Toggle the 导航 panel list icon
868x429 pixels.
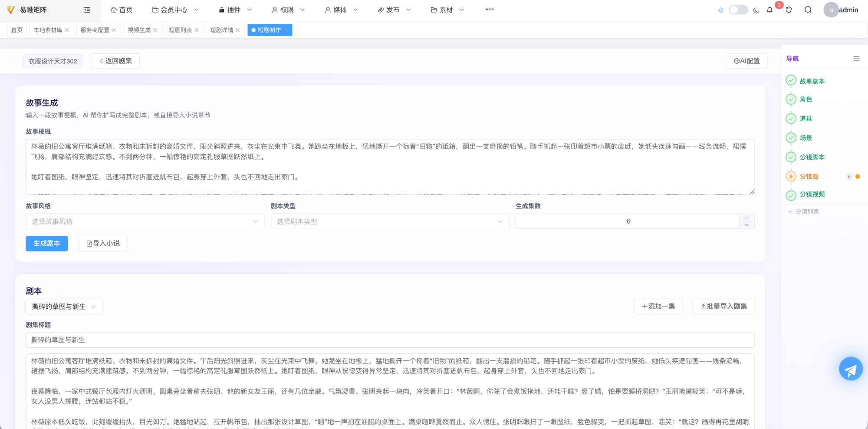point(856,59)
